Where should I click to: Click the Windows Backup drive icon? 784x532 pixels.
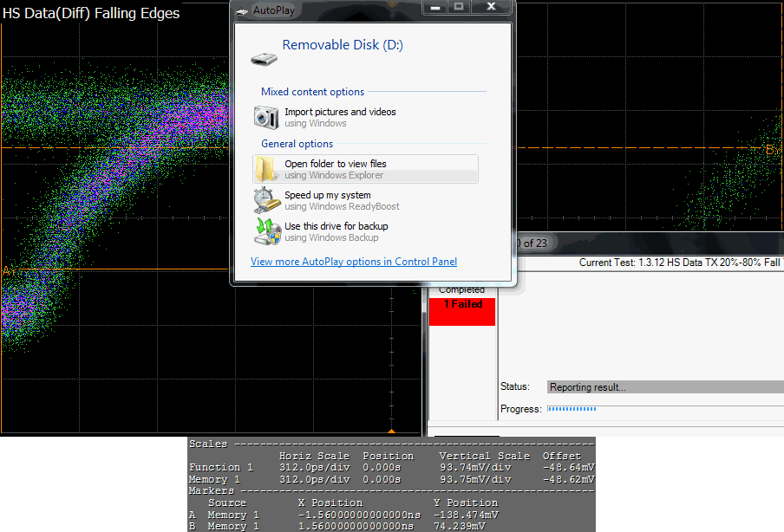[266, 231]
